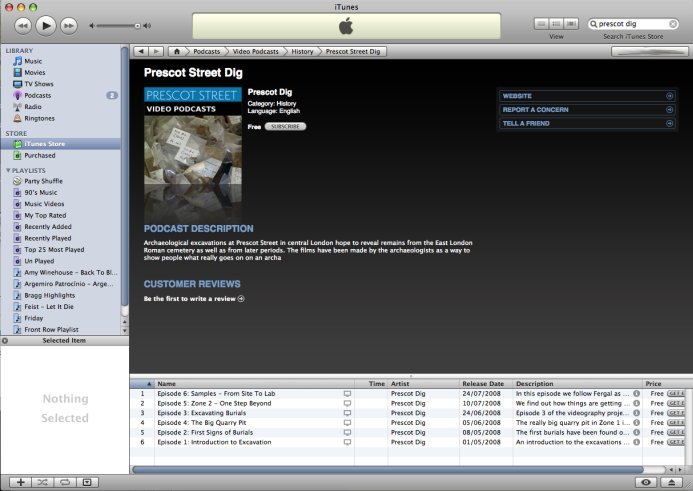Screen dimensions: 693x491
Task: Sort by the Description column header
Action: [x=577, y=384]
